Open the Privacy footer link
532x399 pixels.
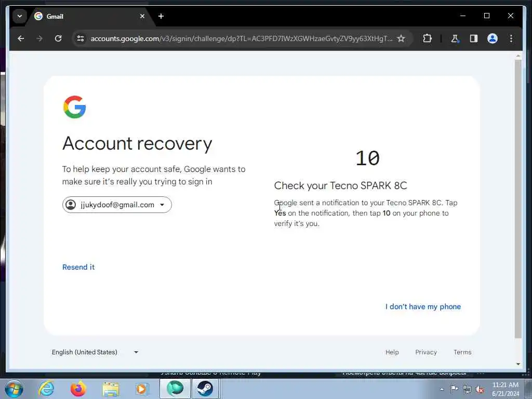click(426, 352)
